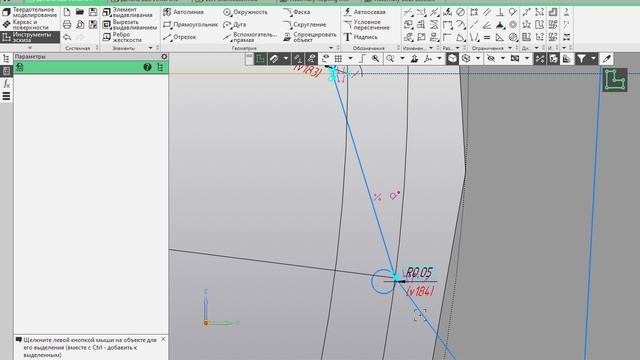This screenshot has width=640, height=360.
Task: Select Вспомогательная прямая auxiliary line tool
Action: coord(250,37)
